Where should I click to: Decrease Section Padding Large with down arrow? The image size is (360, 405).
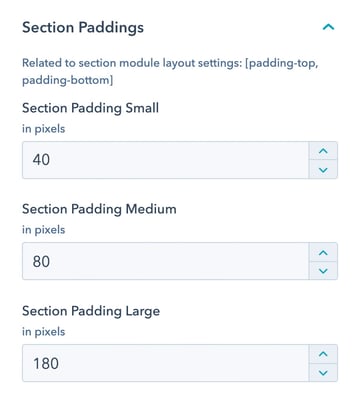[x=323, y=372]
